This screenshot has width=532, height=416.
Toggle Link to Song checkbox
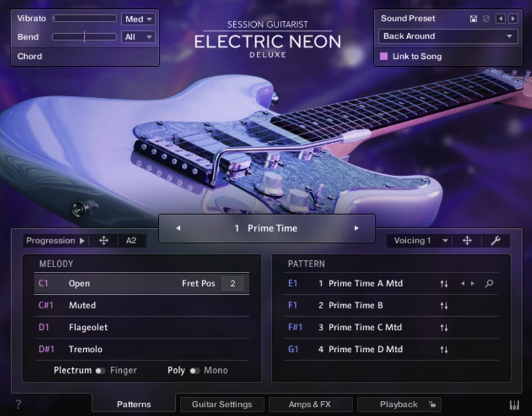pyautogui.click(x=384, y=57)
